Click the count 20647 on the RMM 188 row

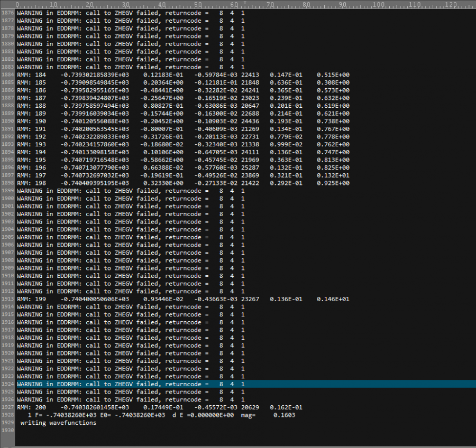coord(250,106)
